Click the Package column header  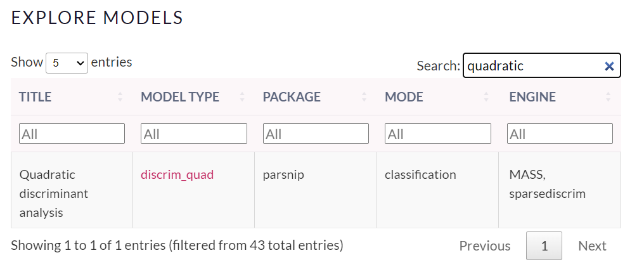pos(292,97)
